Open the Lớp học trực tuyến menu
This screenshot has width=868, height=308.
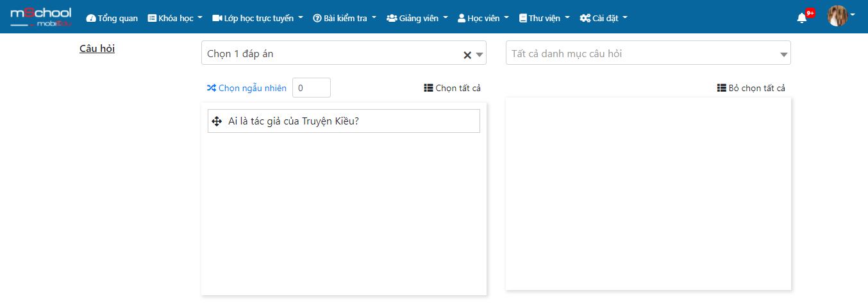258,18
